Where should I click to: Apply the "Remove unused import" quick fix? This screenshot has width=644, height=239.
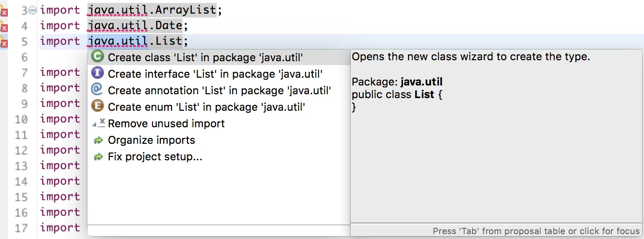point(166,123)
